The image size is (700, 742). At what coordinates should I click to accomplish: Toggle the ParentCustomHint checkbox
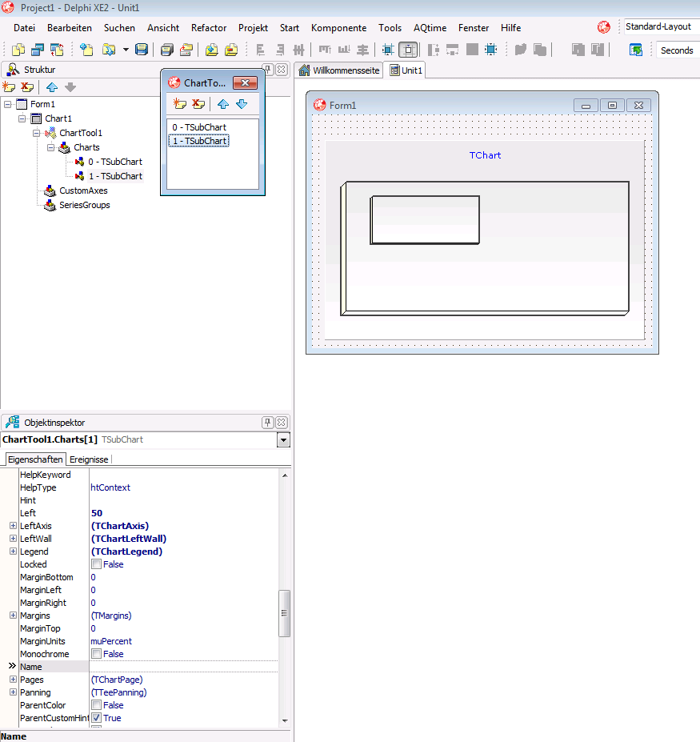(97, 717)
